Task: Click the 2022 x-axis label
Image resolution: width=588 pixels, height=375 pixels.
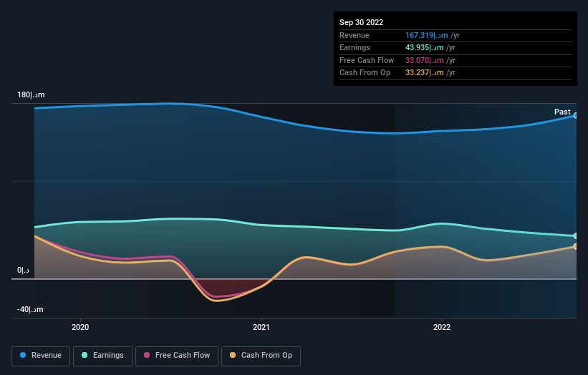Action: tap(442, 328)
